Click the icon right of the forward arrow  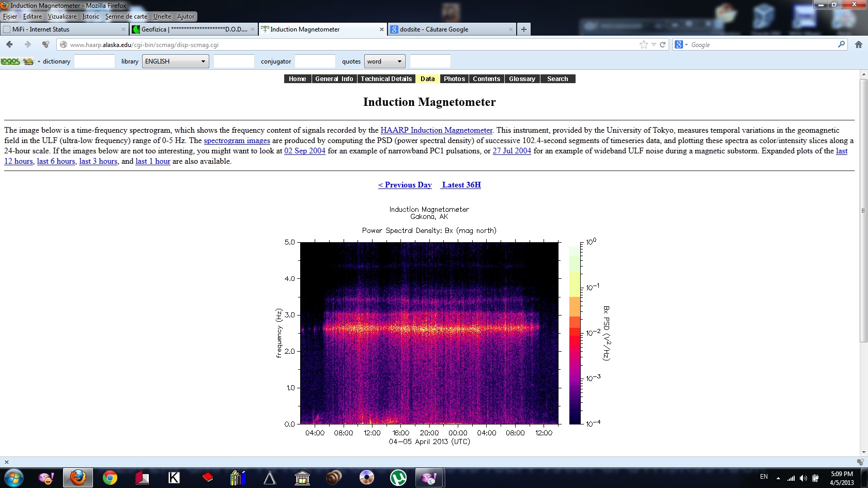point(45,44)
